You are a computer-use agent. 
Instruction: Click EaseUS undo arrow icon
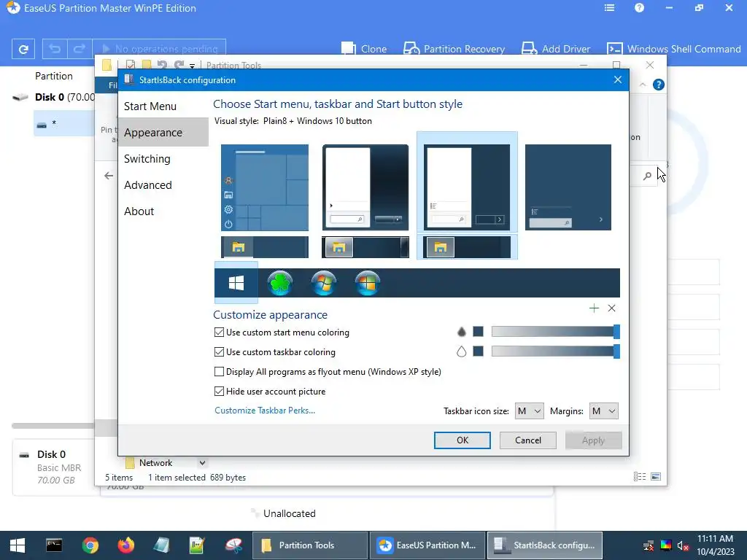[55, 49]
